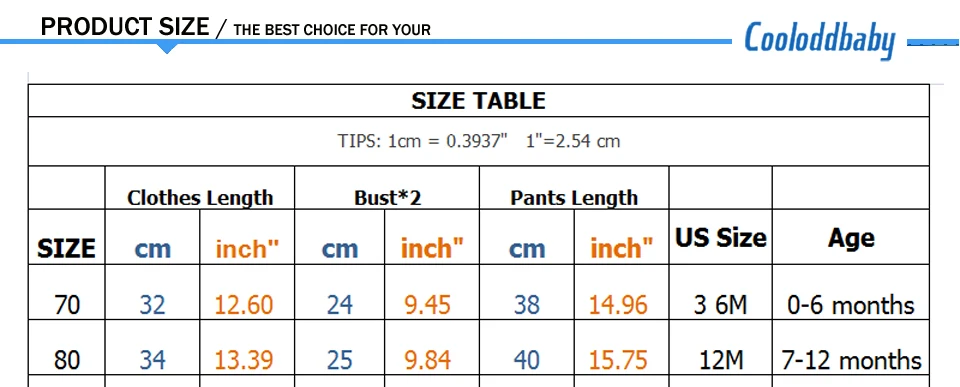Screen dimensions: 960x387
Task: Click the Bust*2 column header
Action: pyautogui.click(x=387, y=198)
